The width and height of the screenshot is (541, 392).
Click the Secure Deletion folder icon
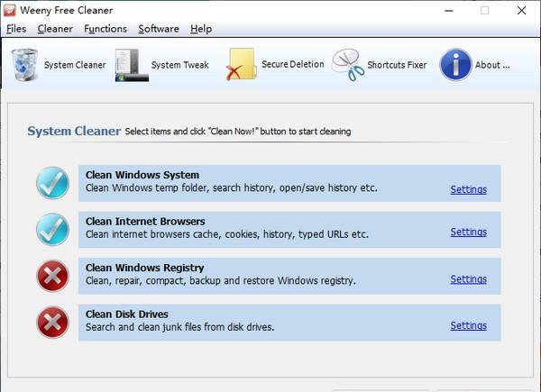(241, 64)
